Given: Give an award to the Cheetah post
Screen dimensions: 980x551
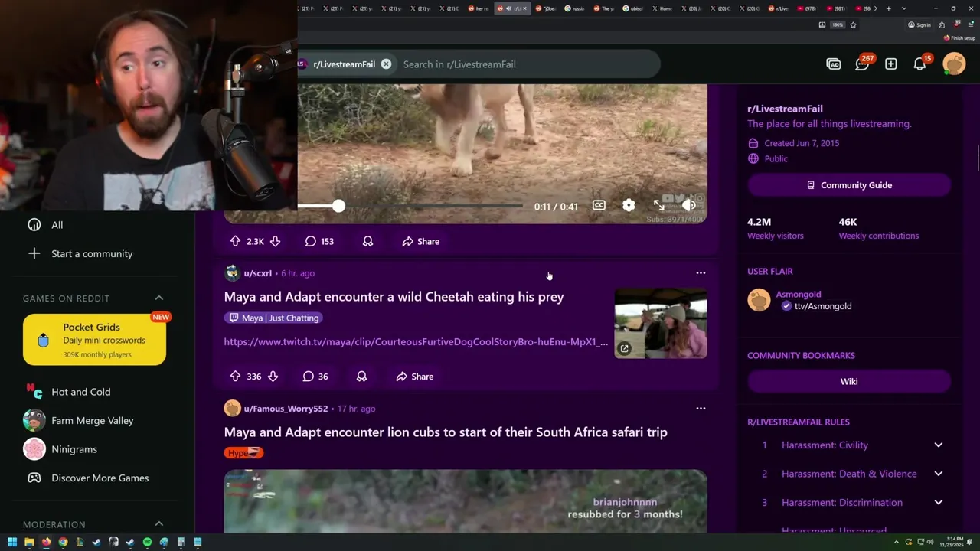Looking at the screenshot, I should point(361,377).
